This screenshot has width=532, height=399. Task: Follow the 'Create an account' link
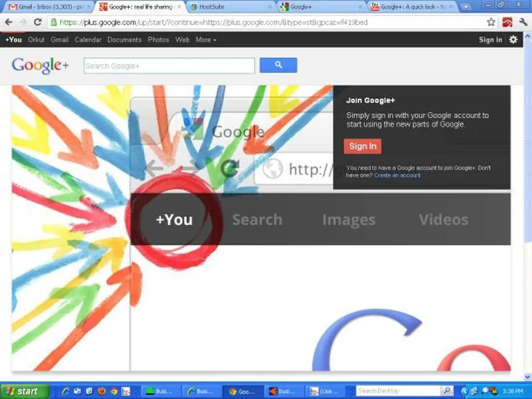pyautogui.click(x=397, y=175)
